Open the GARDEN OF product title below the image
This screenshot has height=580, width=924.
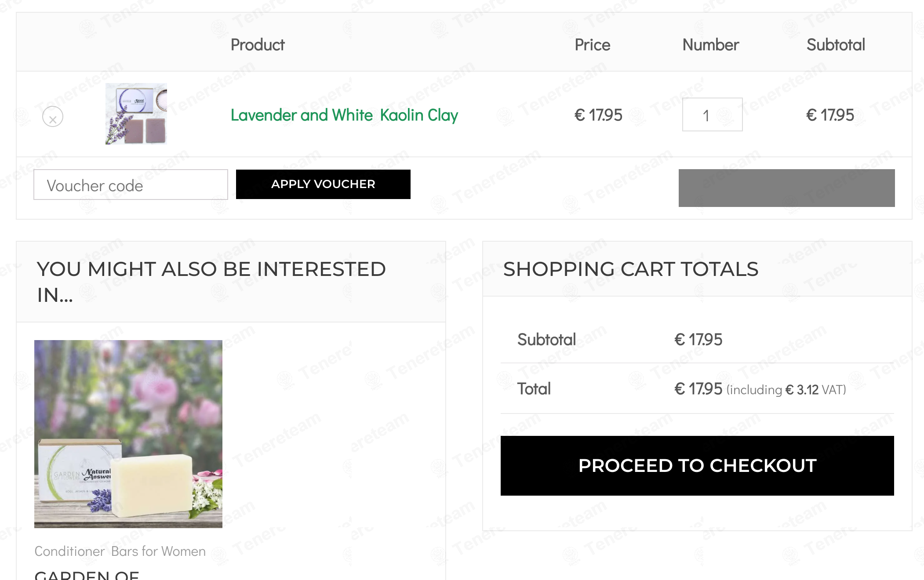click(x=87, y=575)
